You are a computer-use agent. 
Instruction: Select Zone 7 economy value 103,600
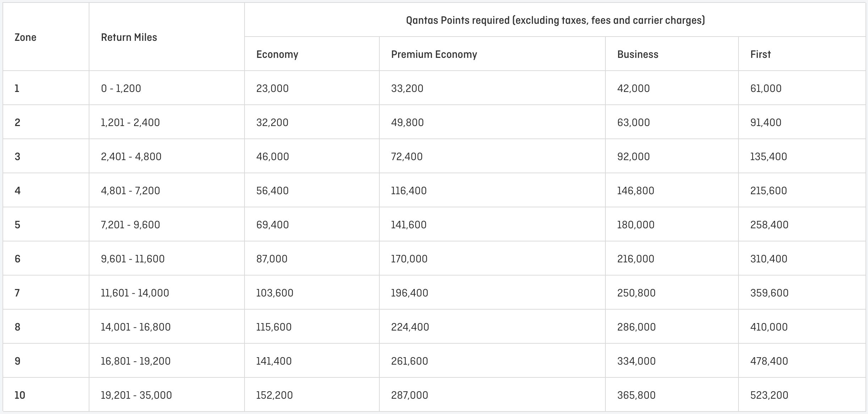pos(275,293)
